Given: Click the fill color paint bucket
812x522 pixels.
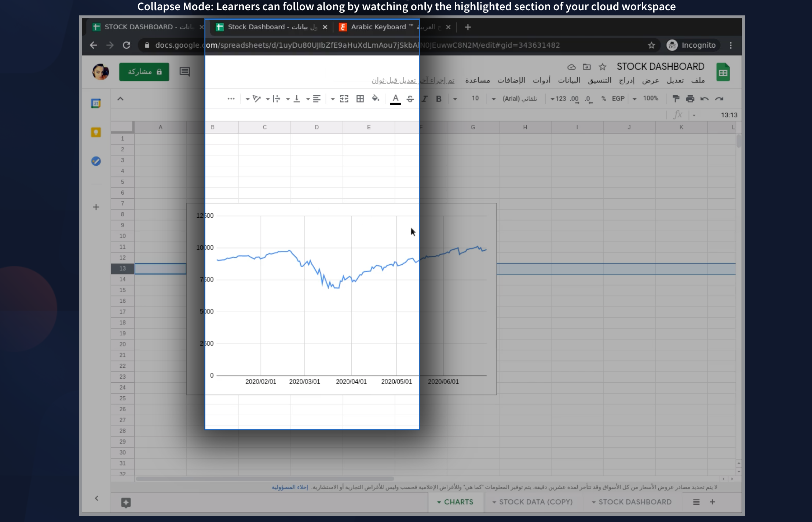Looking at the screenshot, I should coord(375,98).
